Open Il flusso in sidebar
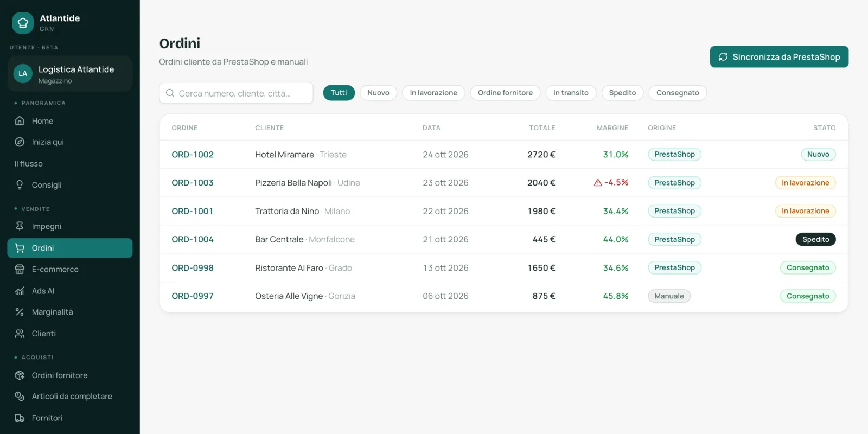Viewport: 868px width, 434px height. [28, 164]
